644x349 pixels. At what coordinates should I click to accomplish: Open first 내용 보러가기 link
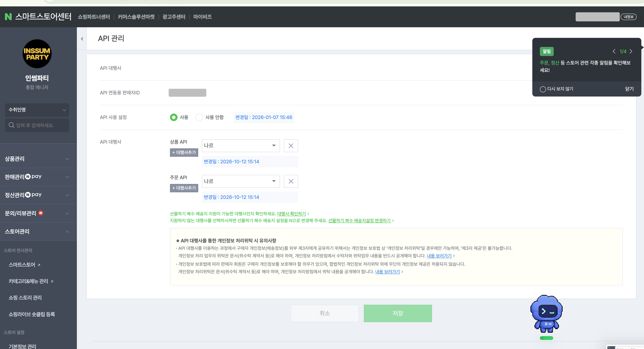[x=439, y=256]
